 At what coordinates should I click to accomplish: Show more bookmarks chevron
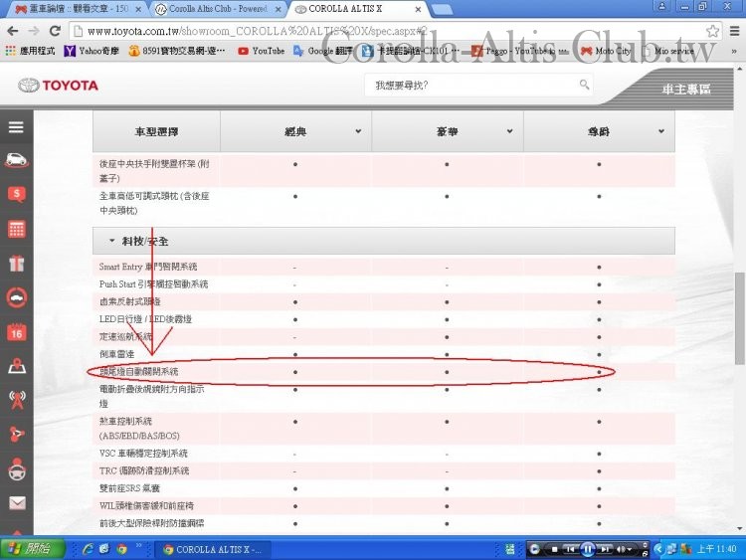pos(734,51)
